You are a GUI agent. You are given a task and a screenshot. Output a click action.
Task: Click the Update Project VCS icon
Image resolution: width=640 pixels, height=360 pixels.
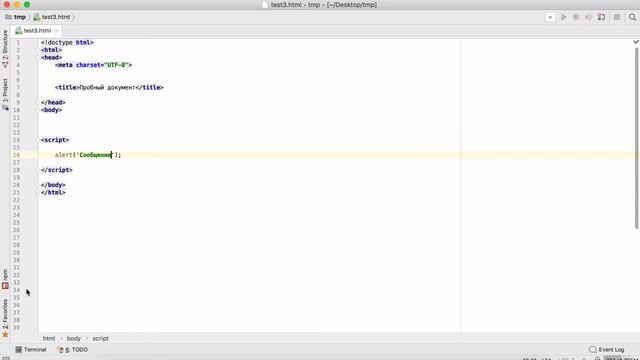[x=602, y=17]
